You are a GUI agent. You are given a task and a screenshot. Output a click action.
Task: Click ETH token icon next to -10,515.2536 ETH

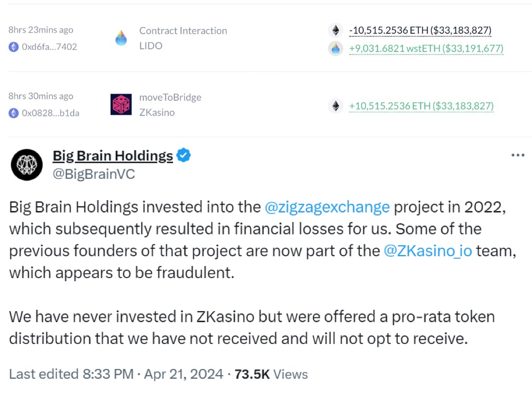pos(335,30)
